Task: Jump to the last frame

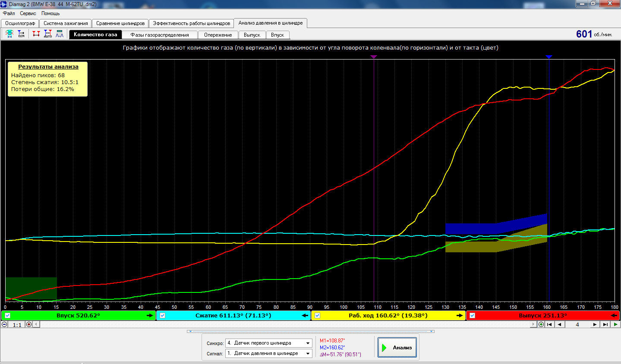Action: coord(605,324)
